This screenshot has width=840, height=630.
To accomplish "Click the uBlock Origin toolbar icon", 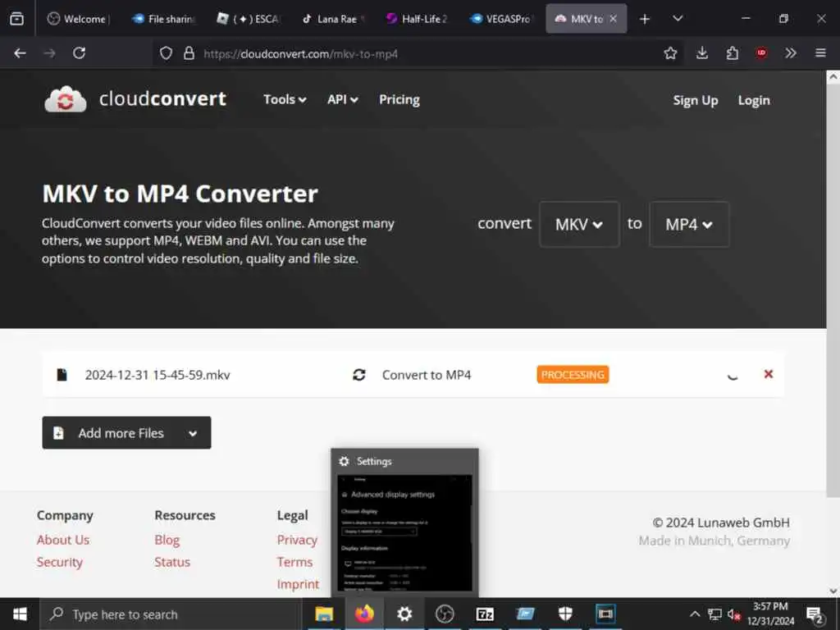I will (x=761, y=53).
